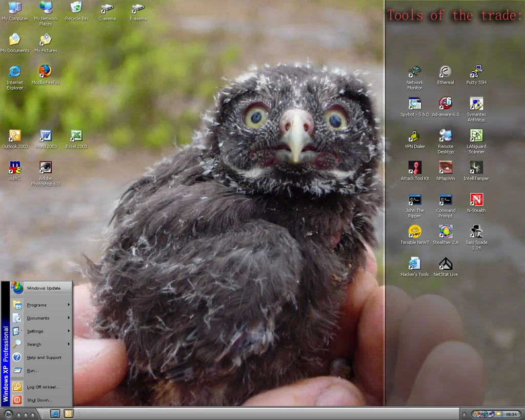
Task: Open Help and Support from Start menu
Action: coord(44,357)
